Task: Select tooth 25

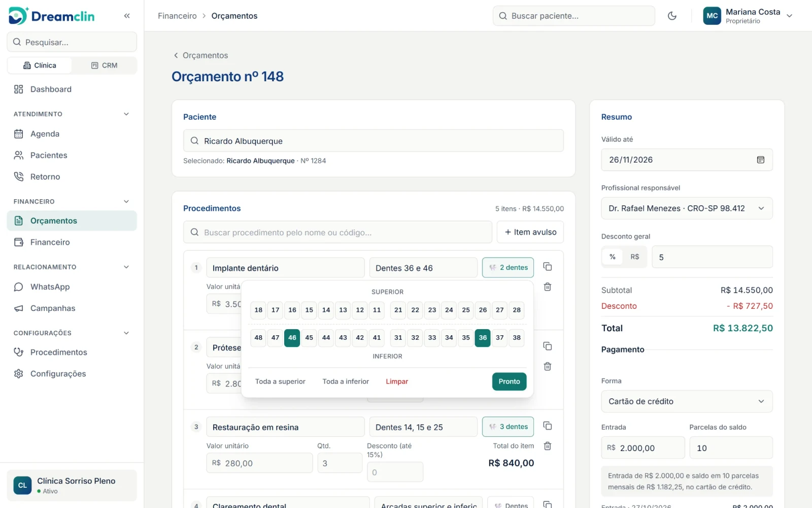Action: [x=466, y=310]
